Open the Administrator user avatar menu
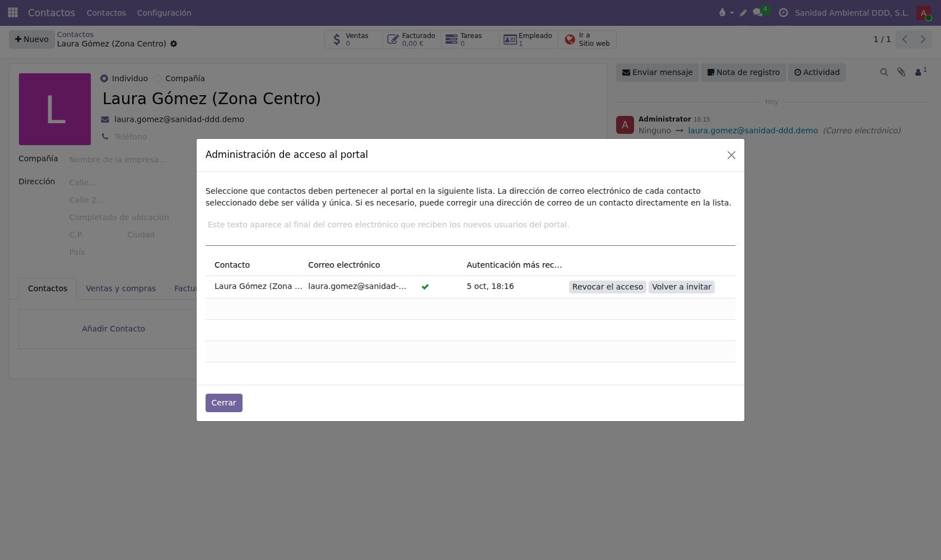Screen dimensions: 941x560 click(x=924, y=13)
